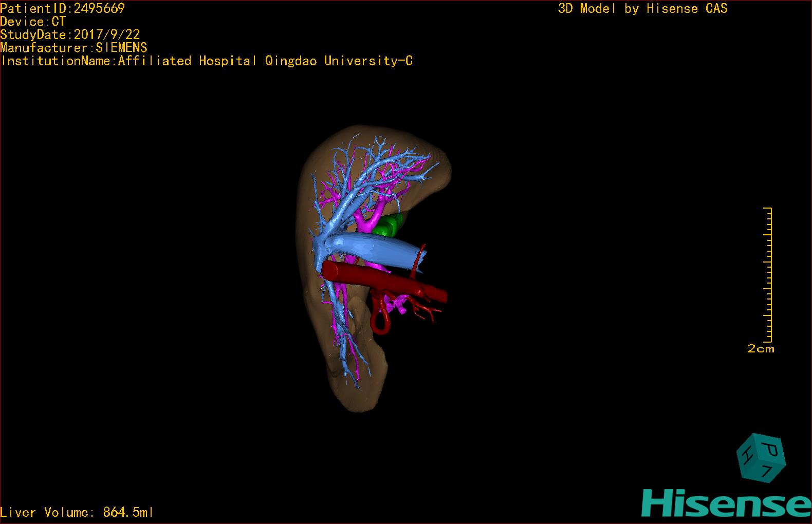Click the Liver Volume: 864.5ml readout

point(77,512)
